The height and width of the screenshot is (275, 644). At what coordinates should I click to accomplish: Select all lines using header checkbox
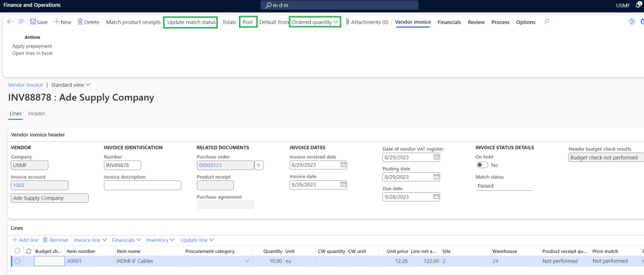pos(17,251)
